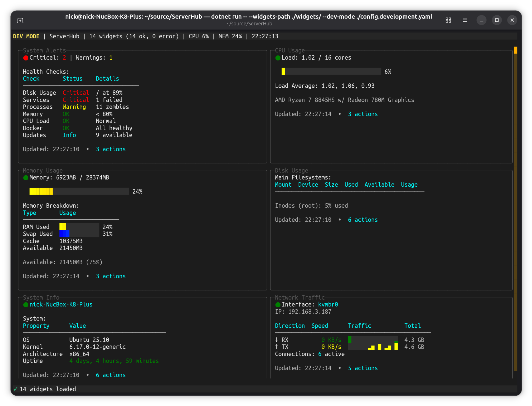Click the status dot next to nick-NucBox-K8-Plus
This screenshot has width=532, height=406.
(x=26, y=304)
